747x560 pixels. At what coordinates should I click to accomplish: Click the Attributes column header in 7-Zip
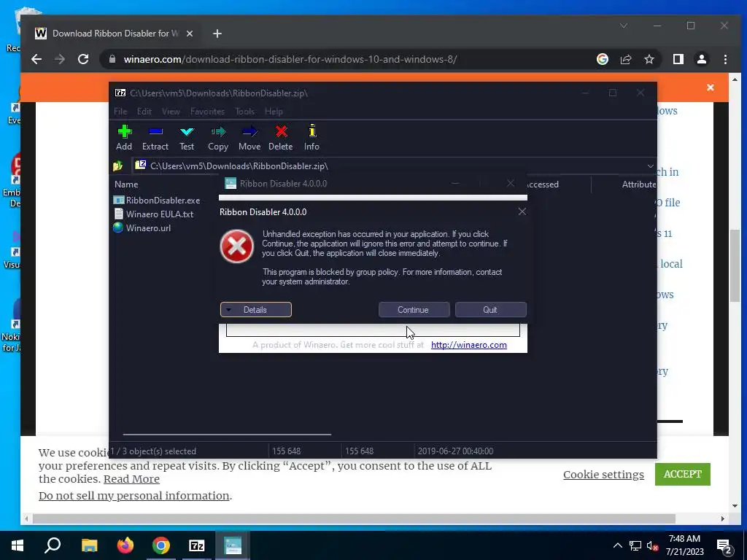[x=638, y=184]
